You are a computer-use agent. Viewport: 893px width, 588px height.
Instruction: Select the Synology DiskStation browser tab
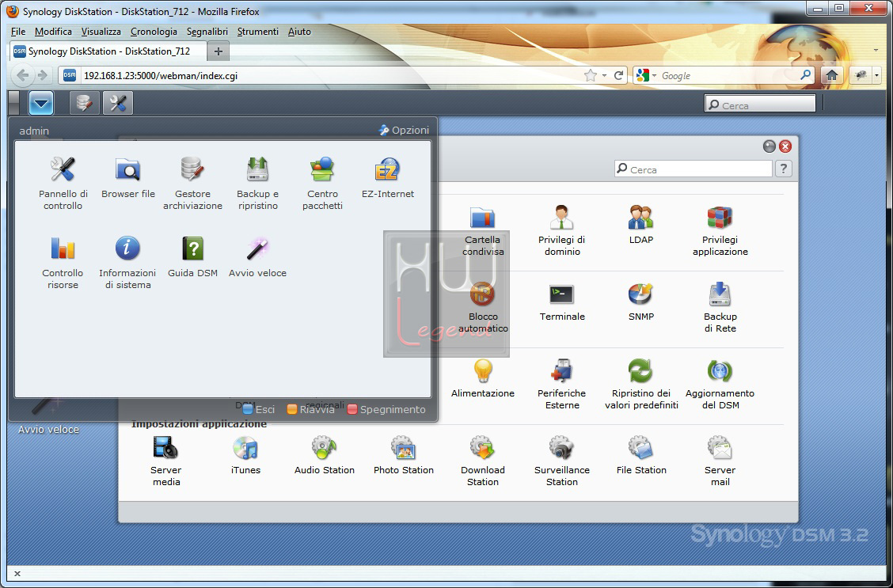point(108,51)
